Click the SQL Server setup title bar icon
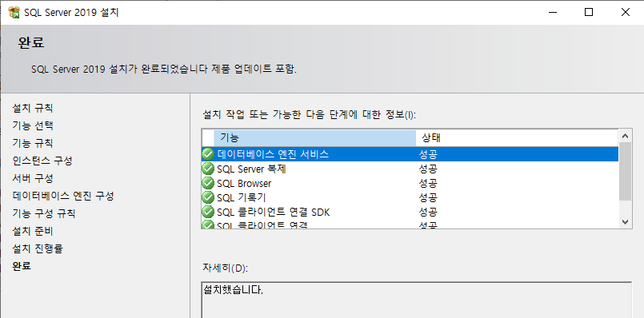Viewport: 644px width, 318px height. click(14, 12)
